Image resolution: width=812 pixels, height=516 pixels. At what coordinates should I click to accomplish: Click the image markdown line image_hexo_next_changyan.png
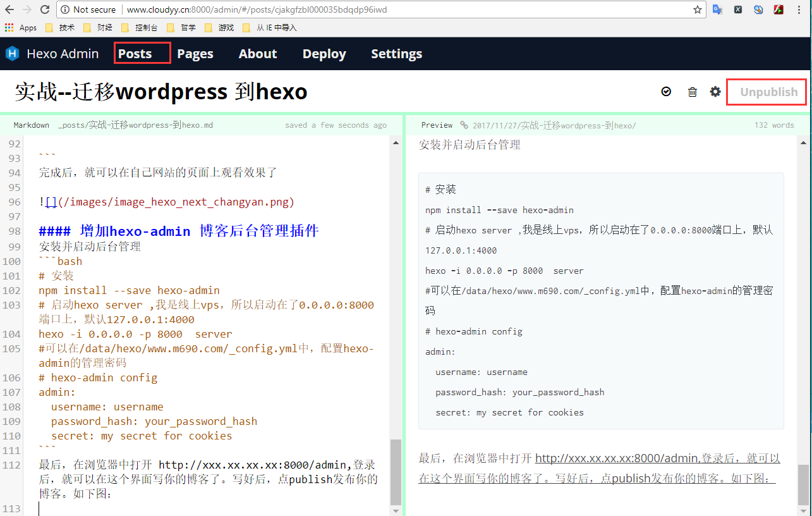[x=166, y=202]
